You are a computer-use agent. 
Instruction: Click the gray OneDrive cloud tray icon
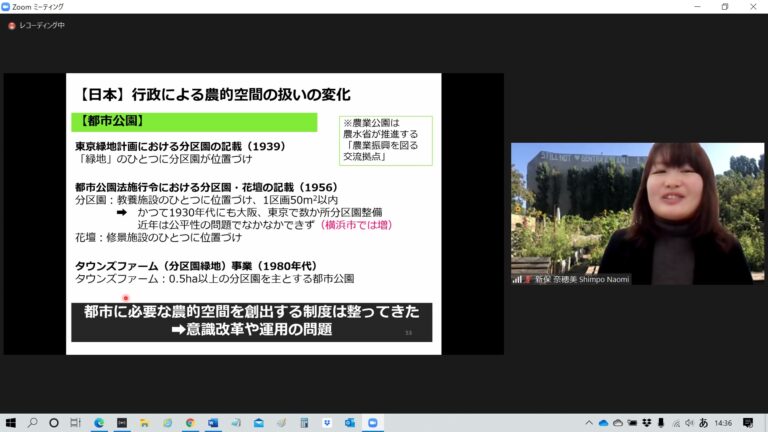pyautogui.click(x=618, y=423)
